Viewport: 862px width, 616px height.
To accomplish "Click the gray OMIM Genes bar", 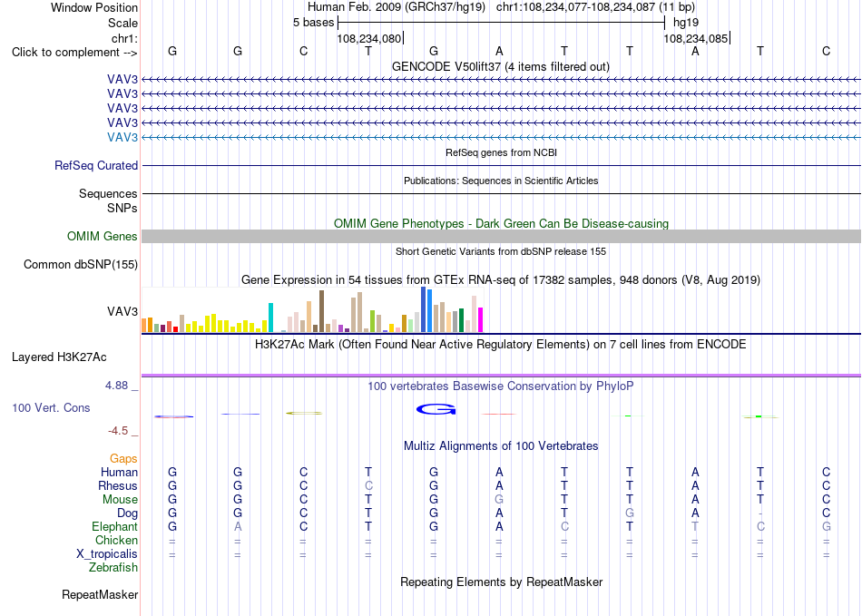I will pyautogui.click(x=501, y=236).
